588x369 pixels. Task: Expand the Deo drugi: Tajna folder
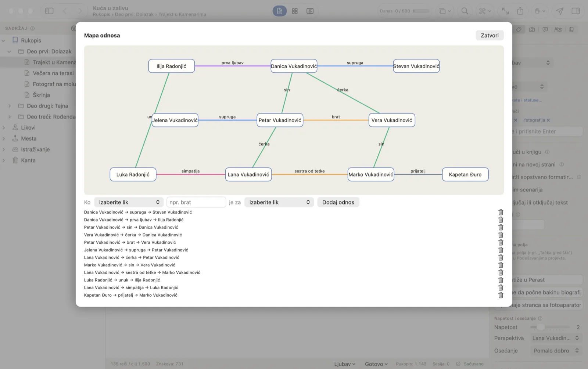coord(10,106)
